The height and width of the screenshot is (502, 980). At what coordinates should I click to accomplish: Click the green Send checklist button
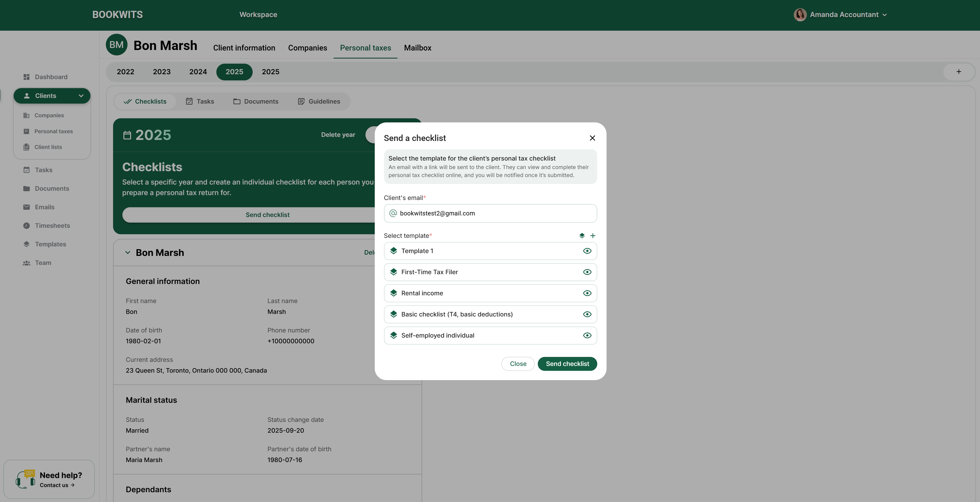(x=567, y=364)
